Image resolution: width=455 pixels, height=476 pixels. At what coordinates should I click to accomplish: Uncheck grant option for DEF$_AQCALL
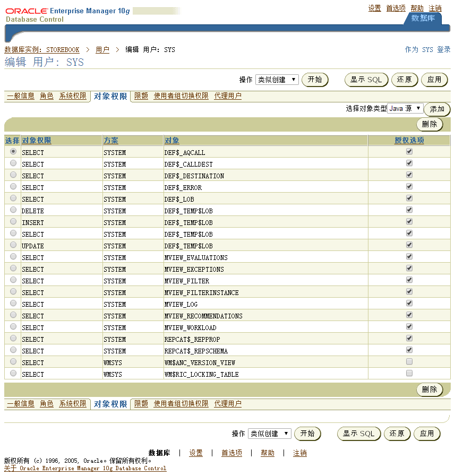tap(409, 151)
